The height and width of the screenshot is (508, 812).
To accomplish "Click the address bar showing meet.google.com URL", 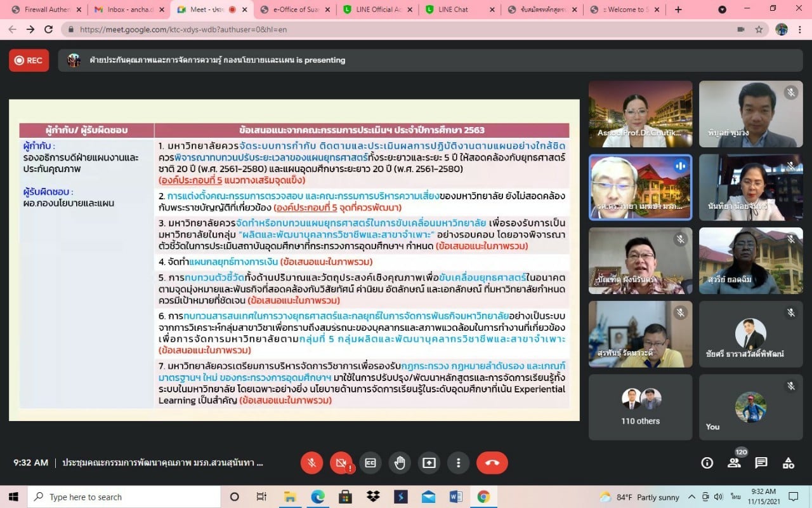I will click(x=381, y=29).
